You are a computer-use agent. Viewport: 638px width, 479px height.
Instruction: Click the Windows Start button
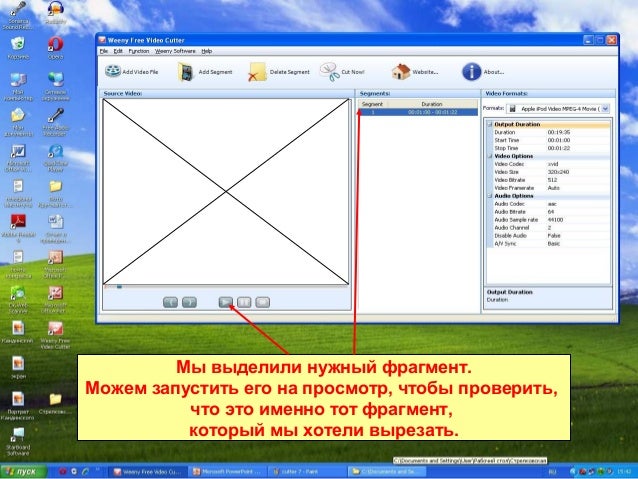click(24, 472)
